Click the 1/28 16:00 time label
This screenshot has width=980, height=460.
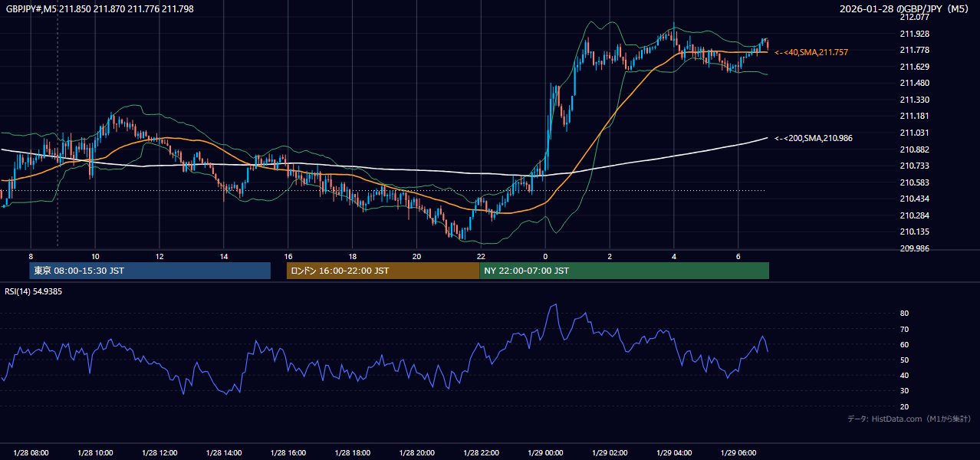(x=288, y=452)
